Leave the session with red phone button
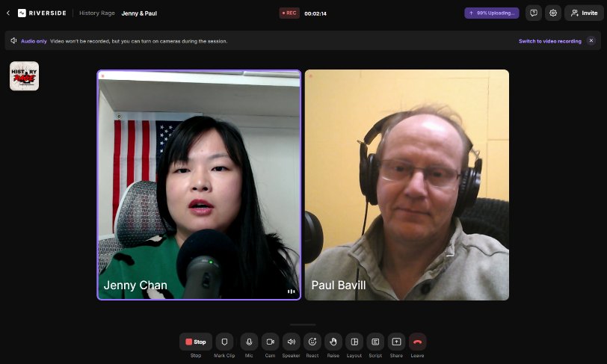The image size is (607, 364). point(417,342)
